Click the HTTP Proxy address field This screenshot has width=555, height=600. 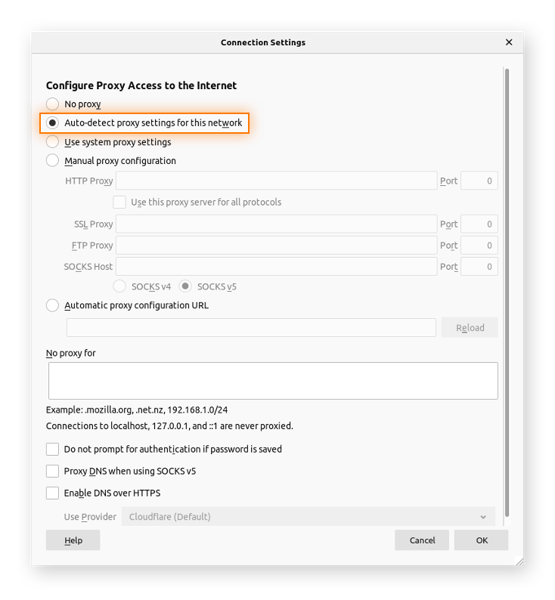tap(276, 181)
